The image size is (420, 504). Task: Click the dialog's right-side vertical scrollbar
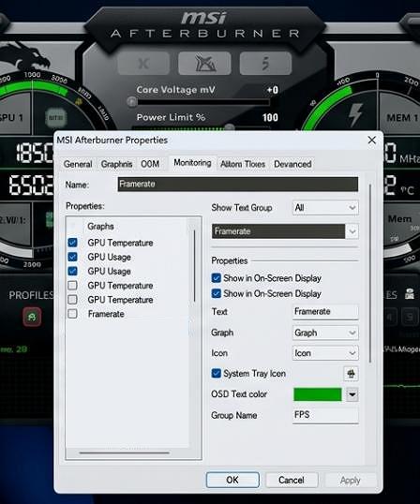[370, 274]
